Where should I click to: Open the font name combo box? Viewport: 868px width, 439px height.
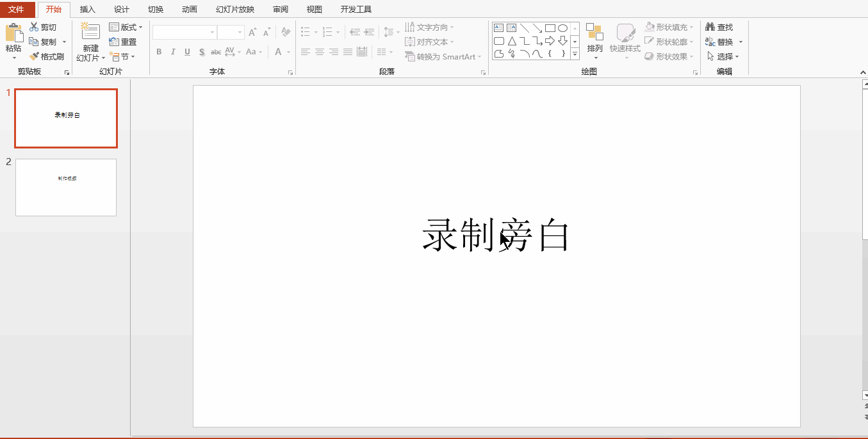coord(184,32)
